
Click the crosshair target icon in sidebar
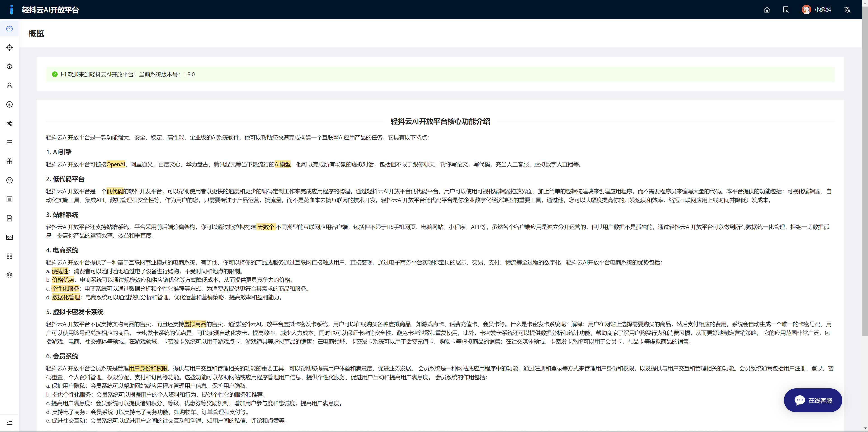pos(9,47)
